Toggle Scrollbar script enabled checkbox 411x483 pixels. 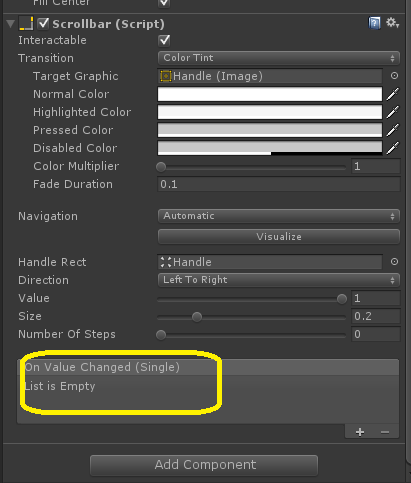pyautogui.click(x=43, y=24)
